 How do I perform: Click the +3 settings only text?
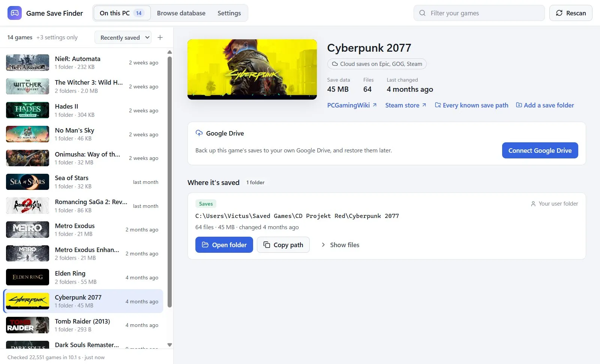click(x=57, y=37)
